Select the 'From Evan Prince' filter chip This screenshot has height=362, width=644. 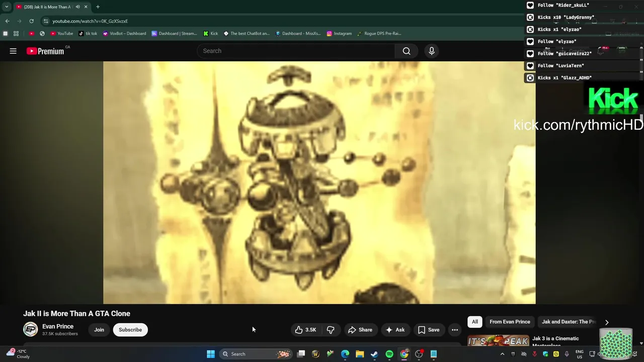(x=510, y=322)
